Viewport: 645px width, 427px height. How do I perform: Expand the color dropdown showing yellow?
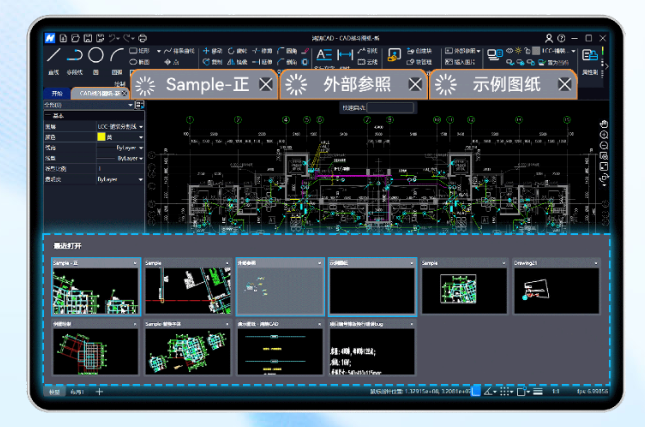tap(141, 137)
